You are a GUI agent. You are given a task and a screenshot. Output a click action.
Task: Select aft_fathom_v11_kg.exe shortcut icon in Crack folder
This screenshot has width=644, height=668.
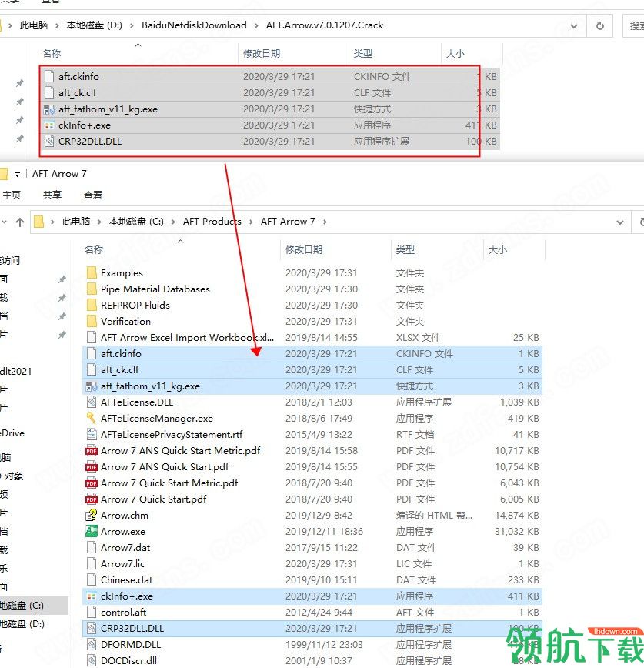pyautogui.click(x=49, y=109)
